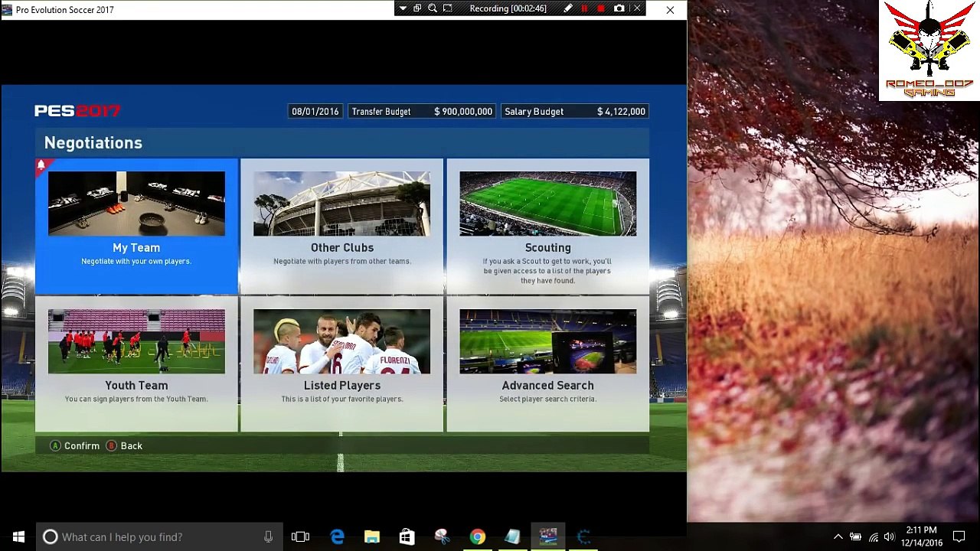This screenshot has height=551, width=980.
Task: Open the notepad-style taskbar app
Action: tap(512, 537)
